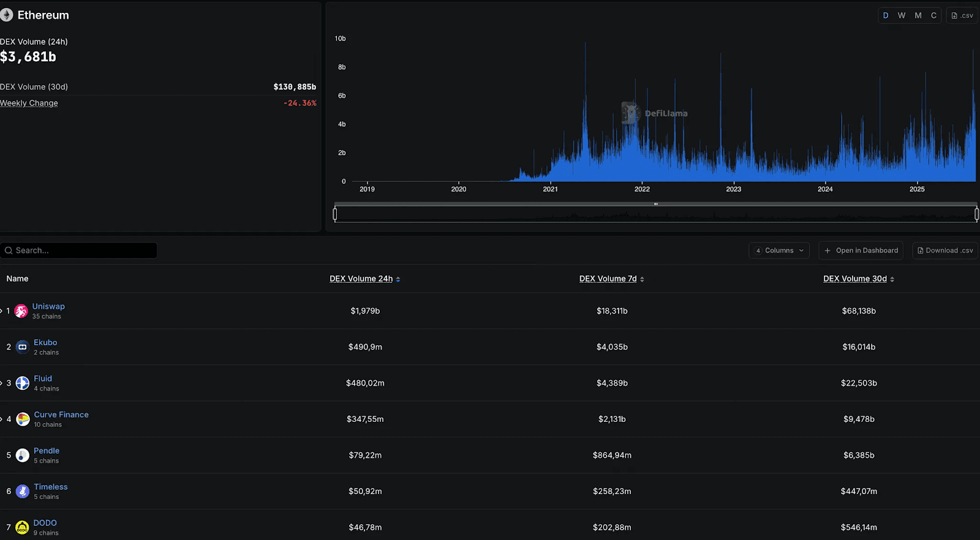
Task: Click the Ethereum chain logo icon
Action: [x=7, y=15]
